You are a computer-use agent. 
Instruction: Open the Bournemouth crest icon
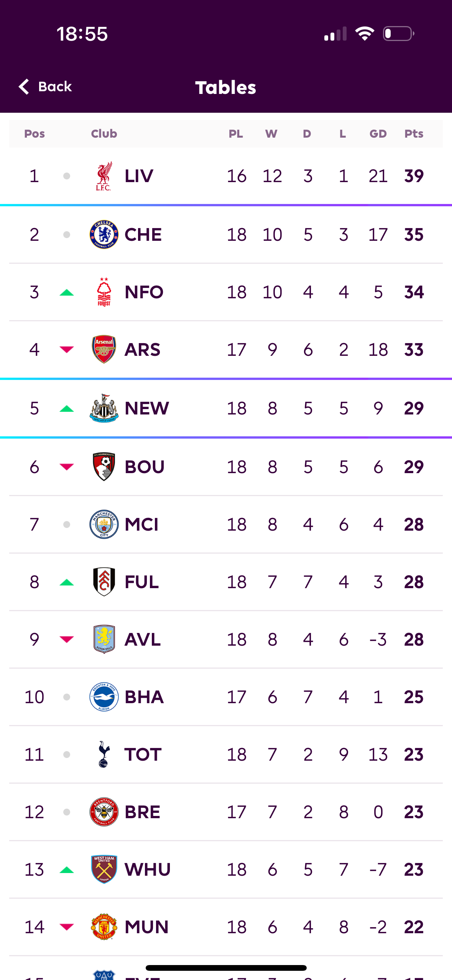(104, 467)
